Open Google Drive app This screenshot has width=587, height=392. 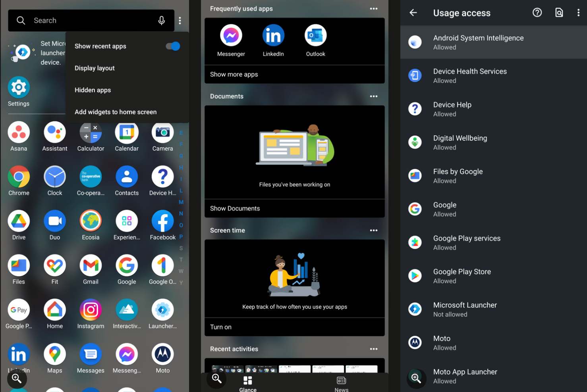19,225
